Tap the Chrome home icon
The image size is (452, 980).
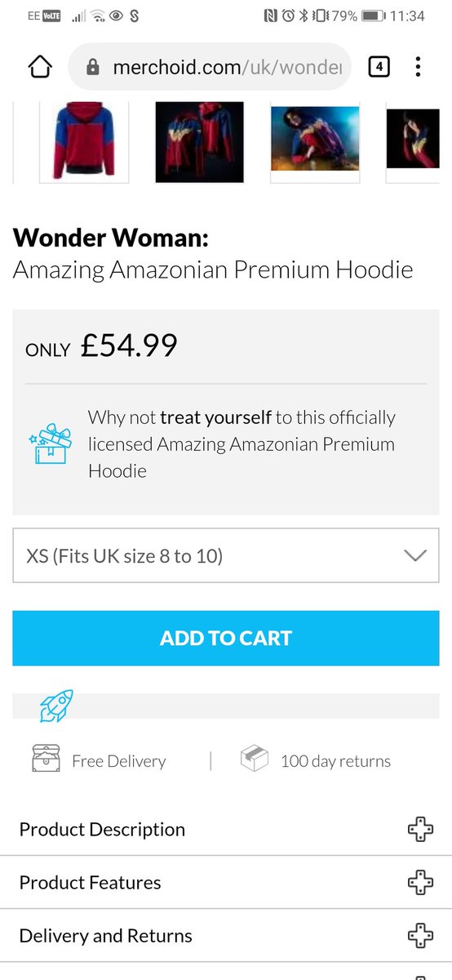pyautogui.click(x=40, y=67)
